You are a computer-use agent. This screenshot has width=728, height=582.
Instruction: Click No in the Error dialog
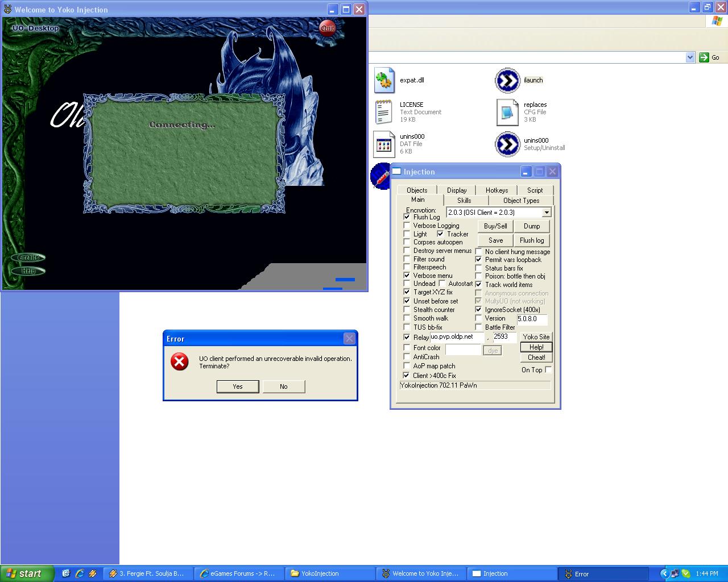[x=284, y=386]
